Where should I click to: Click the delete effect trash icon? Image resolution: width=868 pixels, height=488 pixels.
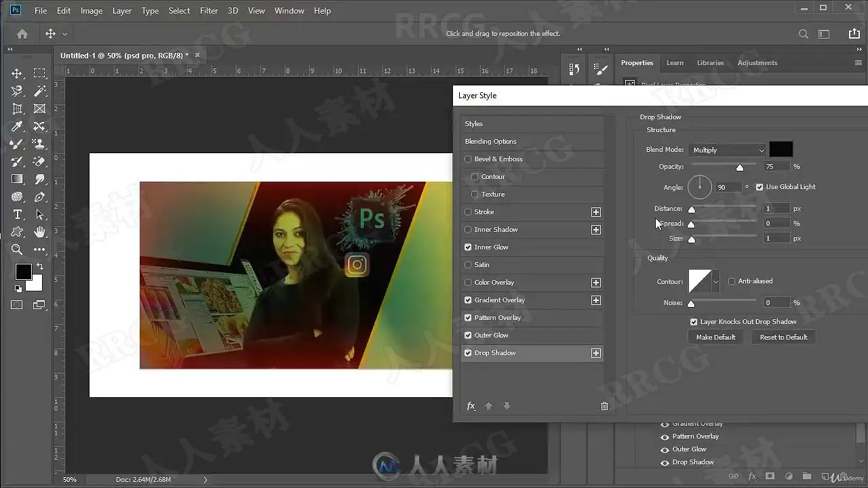coord(604,406)
